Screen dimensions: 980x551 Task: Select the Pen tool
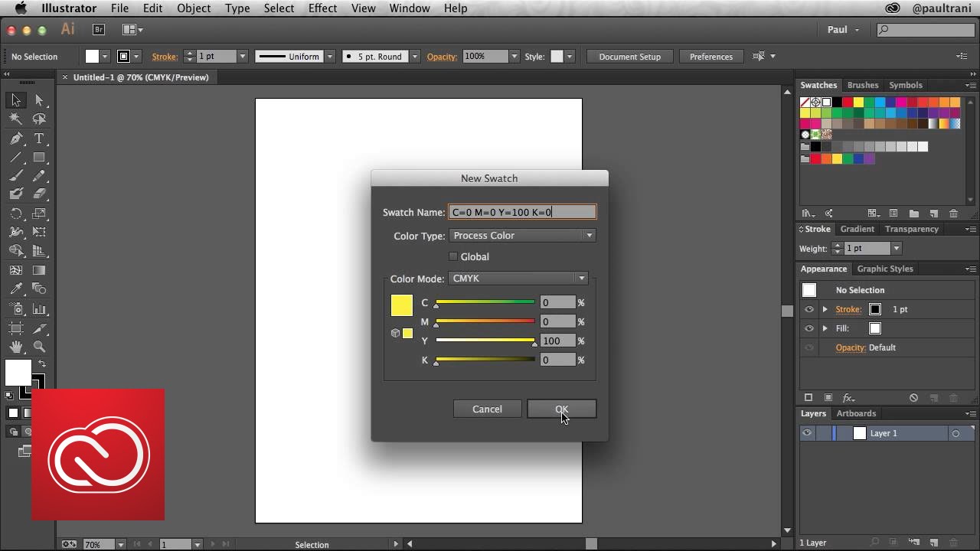[17, 139]
